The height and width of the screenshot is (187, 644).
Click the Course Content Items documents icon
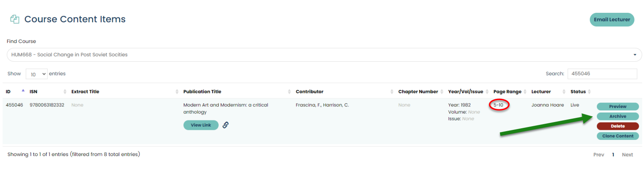(x=15, y=19)
